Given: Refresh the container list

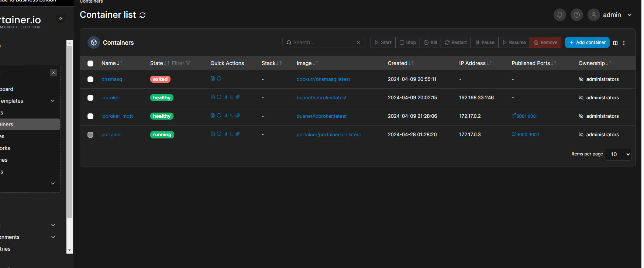Looking at the screenshot, I should pos(142,15).
